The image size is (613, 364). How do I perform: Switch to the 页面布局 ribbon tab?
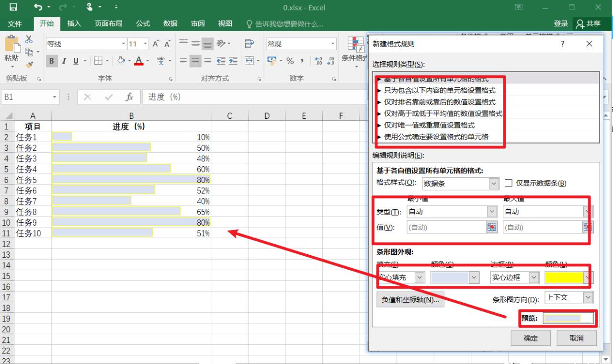[x=108, y=23]
